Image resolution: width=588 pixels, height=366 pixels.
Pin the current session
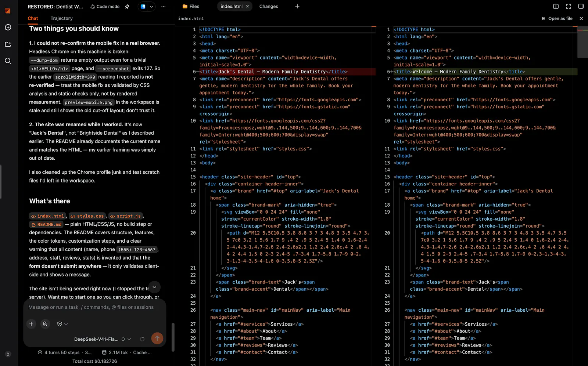click(127, 7)
